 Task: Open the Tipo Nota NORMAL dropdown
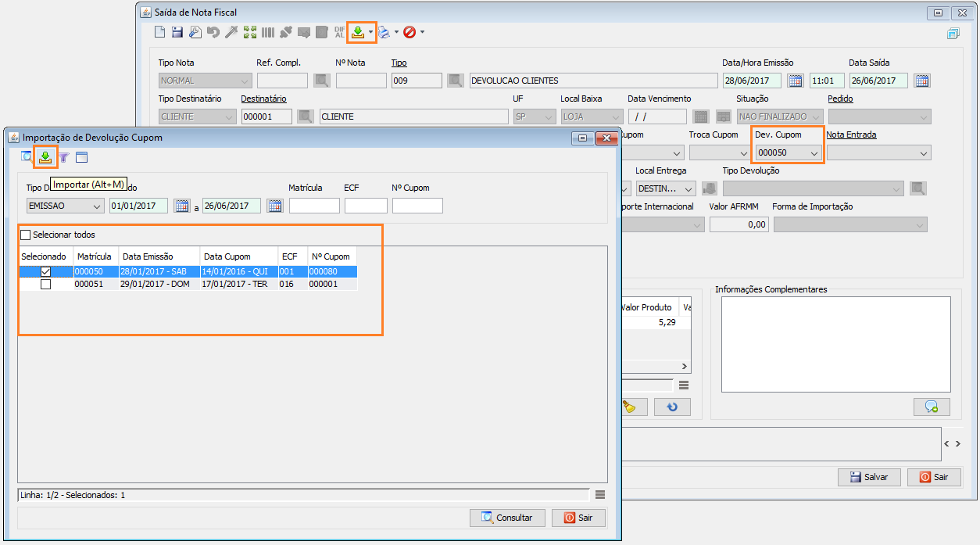pyautogui.click(x=206, y=81)
